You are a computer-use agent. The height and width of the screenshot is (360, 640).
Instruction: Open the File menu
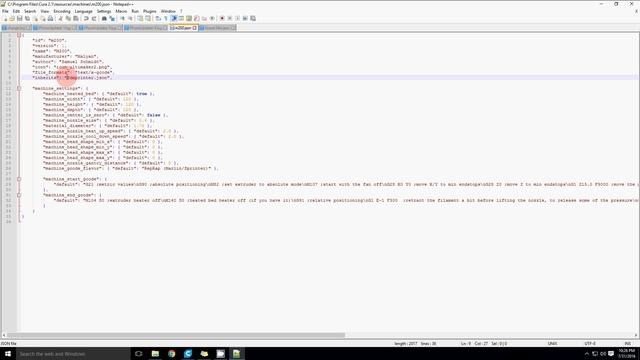[x=5, y=11]
